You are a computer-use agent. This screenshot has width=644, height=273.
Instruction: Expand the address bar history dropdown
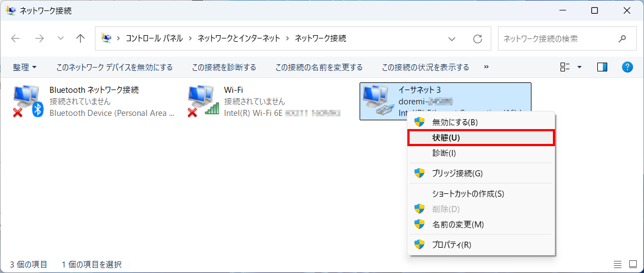pyautogui.click(x=452, y=38)
